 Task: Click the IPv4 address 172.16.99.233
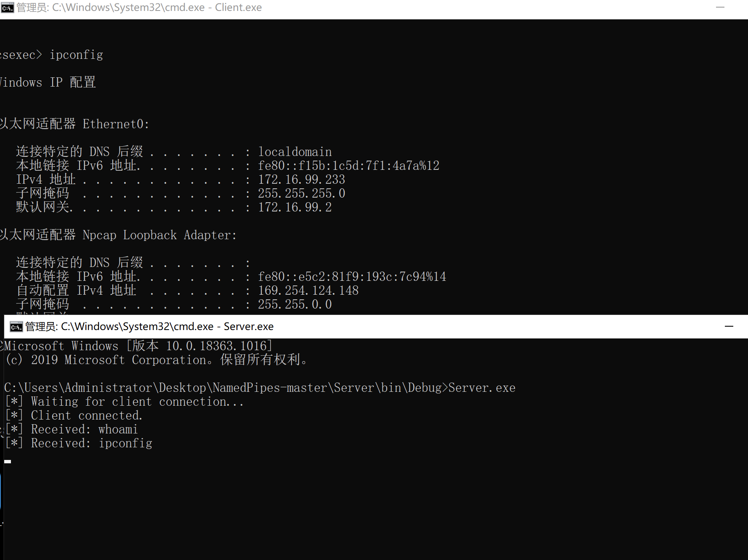[x=301, y=179]
